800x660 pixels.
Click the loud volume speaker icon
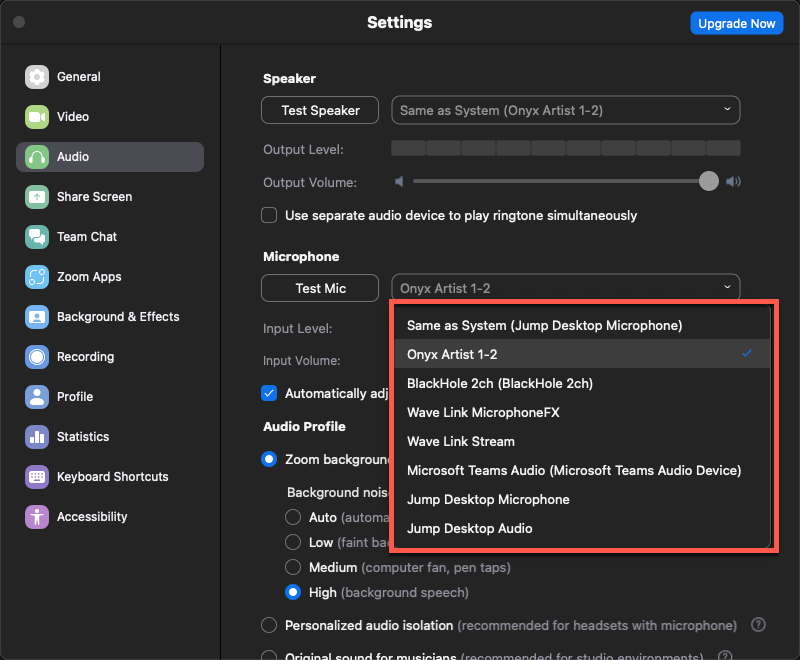click(734, 182)
